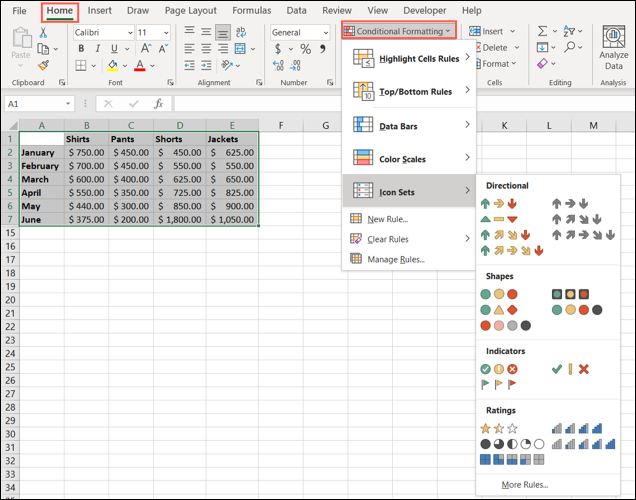Toggle Center horizontal alignment

206,49
